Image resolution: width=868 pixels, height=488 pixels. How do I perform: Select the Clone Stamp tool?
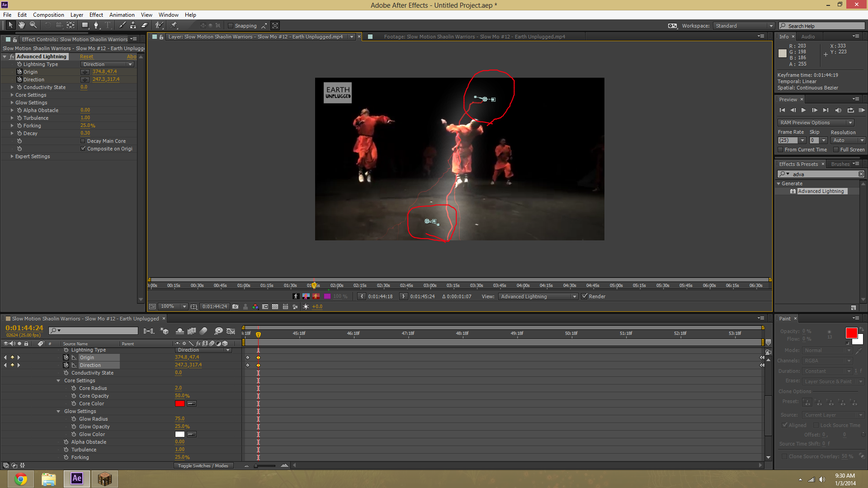pyautogui.click(x=133, y=25)
